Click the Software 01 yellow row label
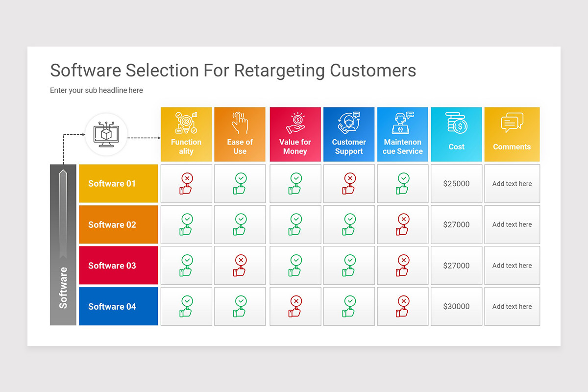This screenshot has width=588, height=392. [119, 184]
